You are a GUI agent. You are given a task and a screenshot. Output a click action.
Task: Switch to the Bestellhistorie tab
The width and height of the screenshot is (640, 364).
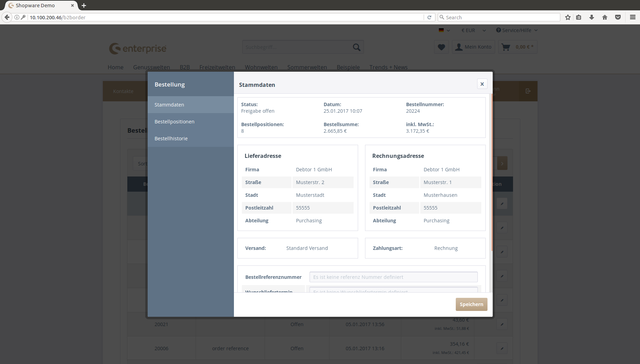coord(171,139)
